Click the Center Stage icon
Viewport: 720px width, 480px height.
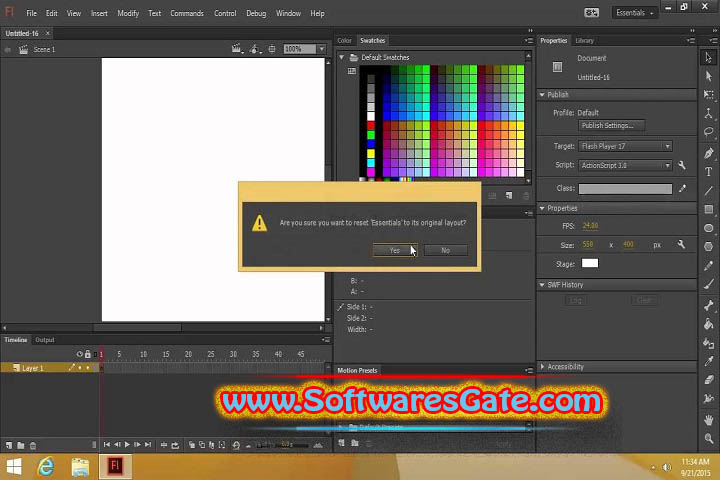click(x=272, y=49)
